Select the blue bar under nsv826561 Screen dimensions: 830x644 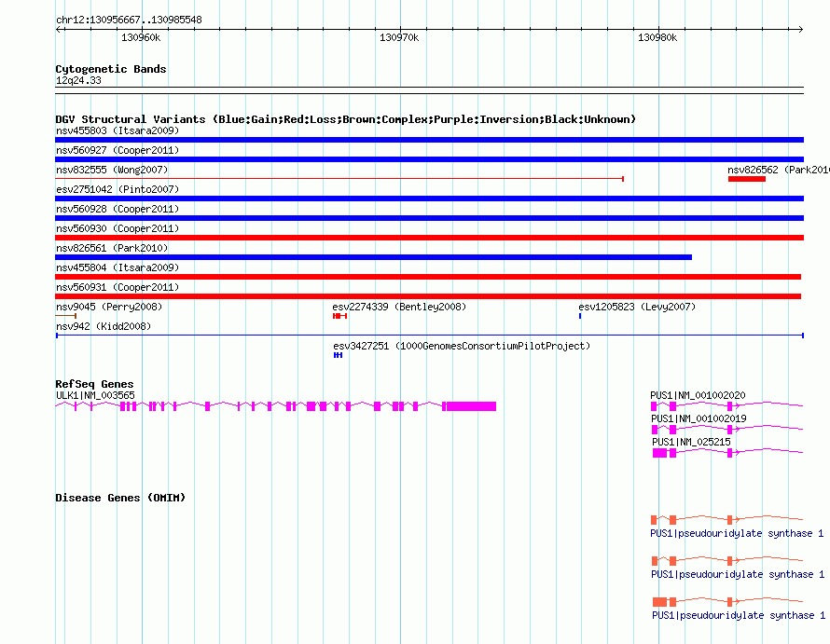[x=373, y=257]
